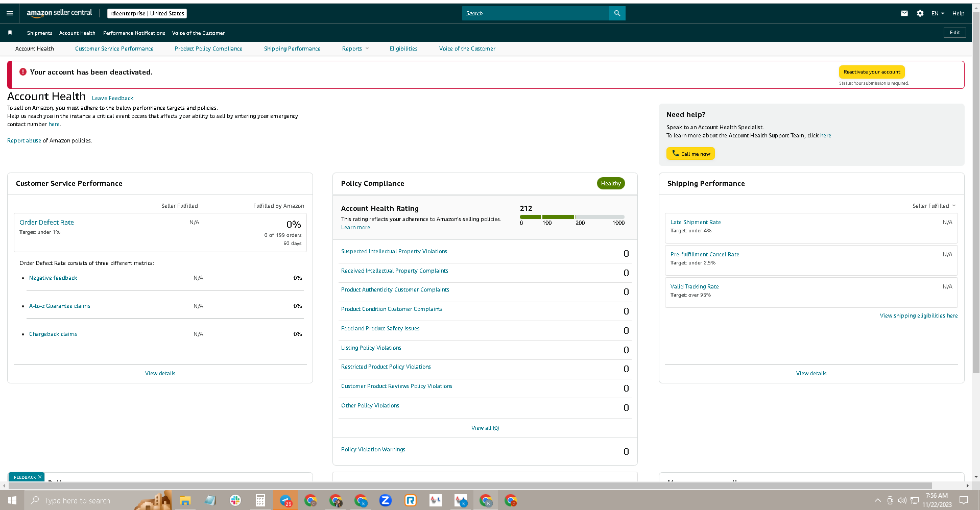Click View all (0) policy violations

[485, 428]
